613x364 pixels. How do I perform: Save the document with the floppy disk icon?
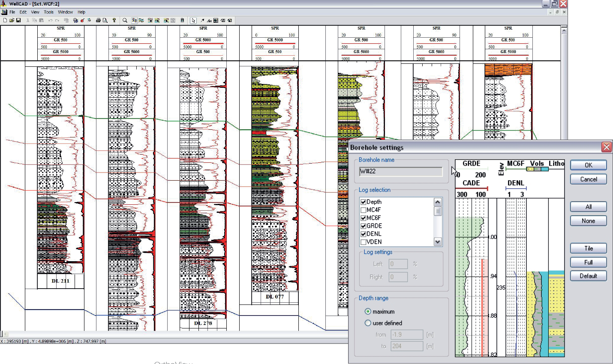point(19,20)
